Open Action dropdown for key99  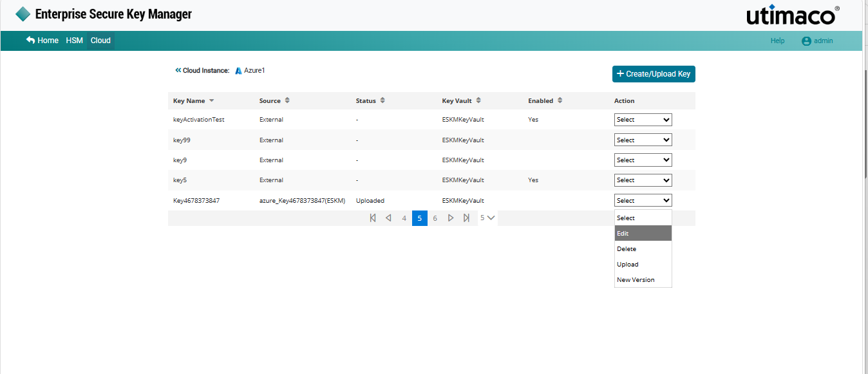[x=643, y=140]
